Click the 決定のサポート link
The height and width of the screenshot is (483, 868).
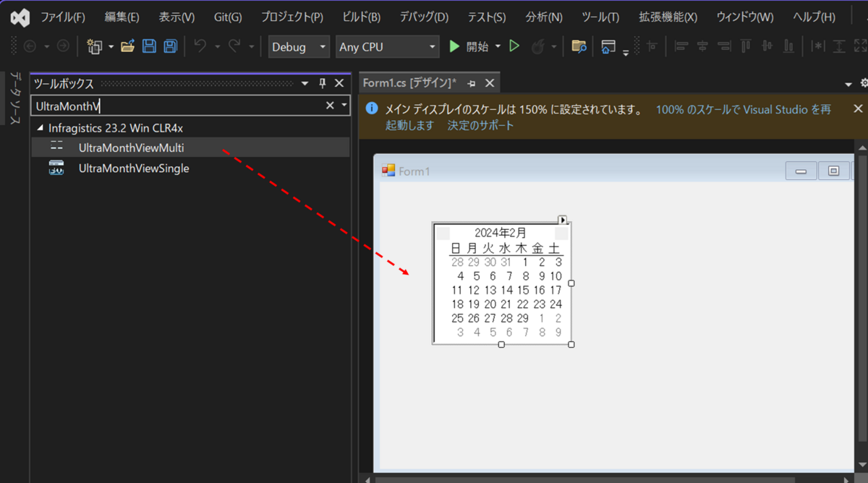tap(481, 125)
